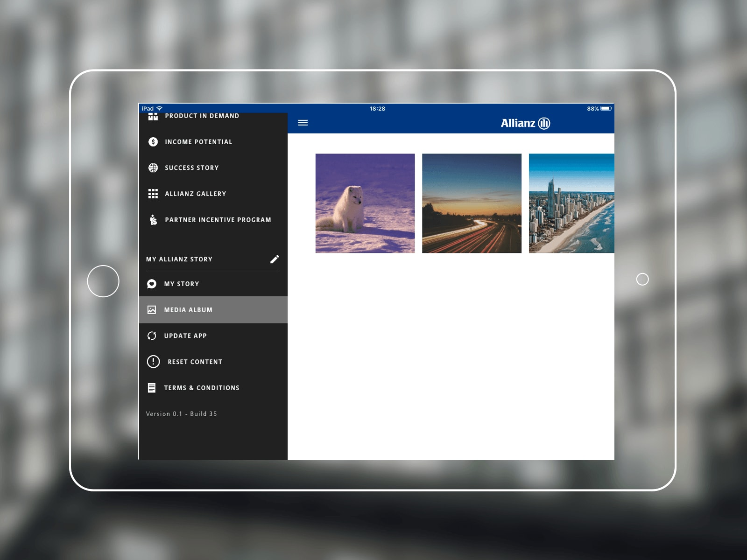The width and height of the screenshot is (747, 560).
Task: Select Media Album entry
Action: [x=213, y=310]
